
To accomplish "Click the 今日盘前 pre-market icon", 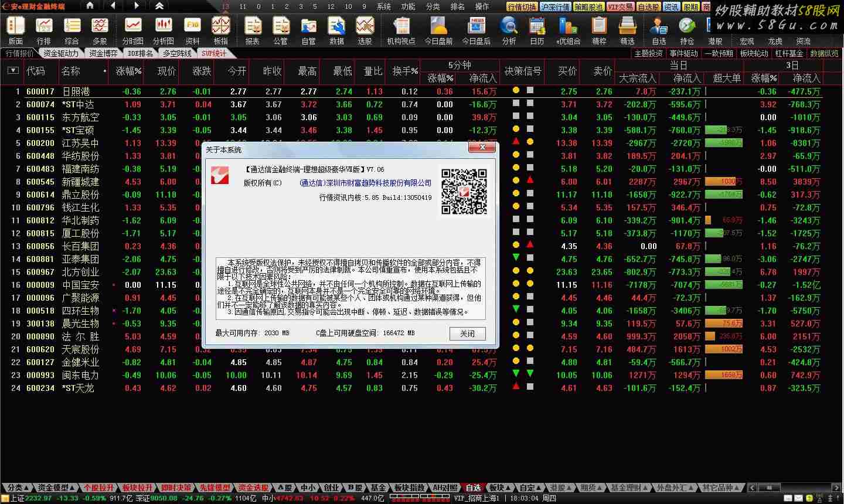I will click(439, 30).
